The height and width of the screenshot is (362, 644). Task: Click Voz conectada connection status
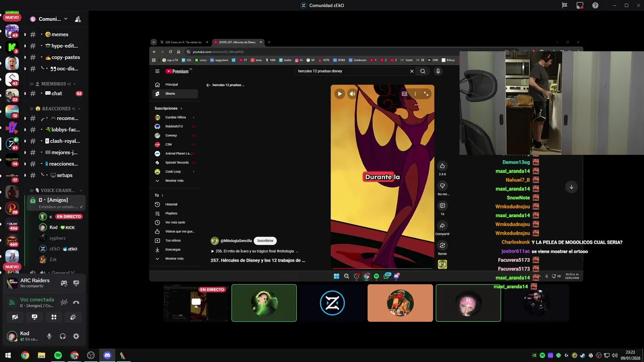[x=37, y=300]
